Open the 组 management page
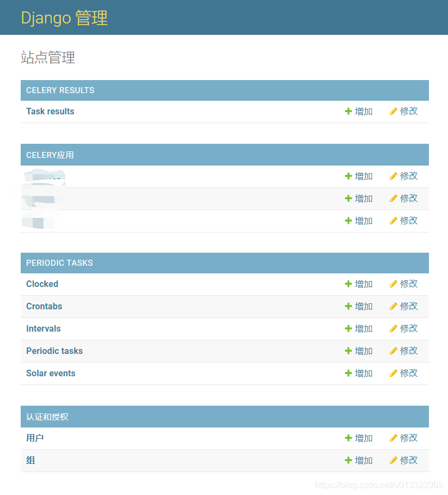The image size is (448, 495). [30, 460]
